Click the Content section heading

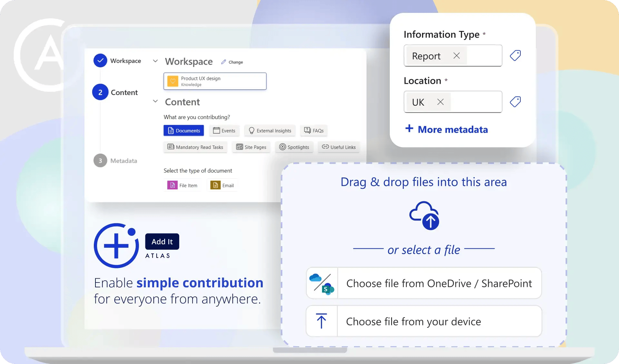click(x=182, y=102)
